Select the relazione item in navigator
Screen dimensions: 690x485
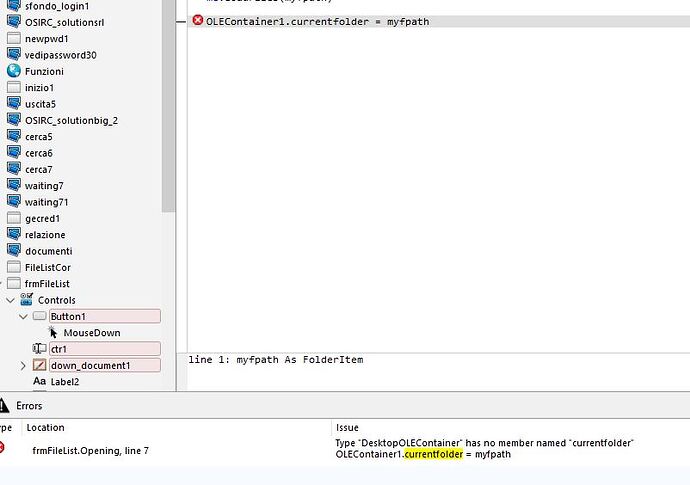click(45, 235)
